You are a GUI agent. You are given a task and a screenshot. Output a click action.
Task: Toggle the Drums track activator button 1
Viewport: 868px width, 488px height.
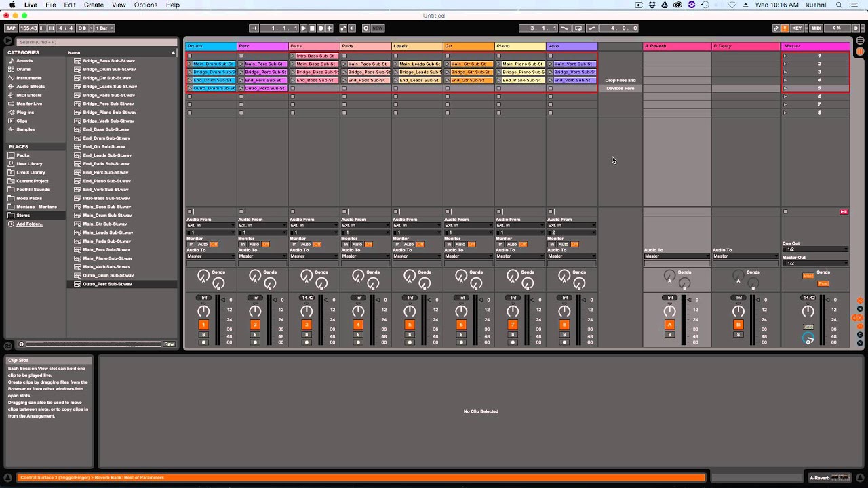point(203,325)
